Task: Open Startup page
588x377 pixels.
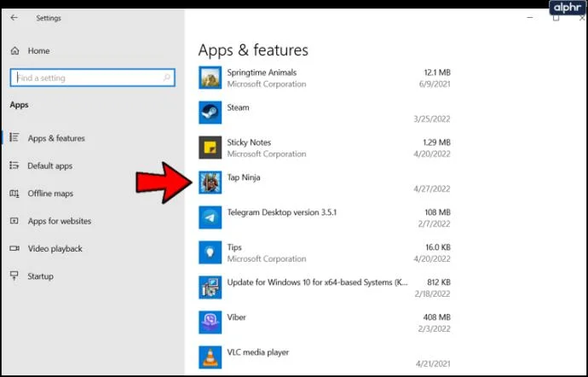Action: coord(41,276)
